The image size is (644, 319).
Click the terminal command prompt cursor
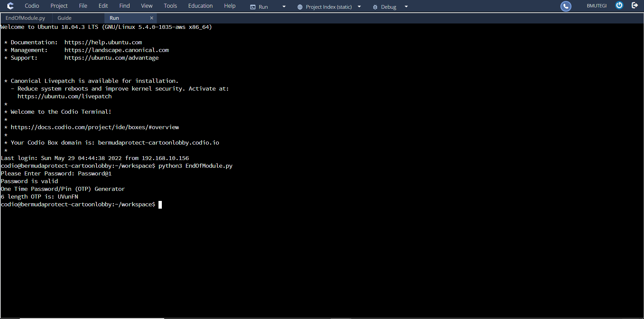tap(160, 205)
